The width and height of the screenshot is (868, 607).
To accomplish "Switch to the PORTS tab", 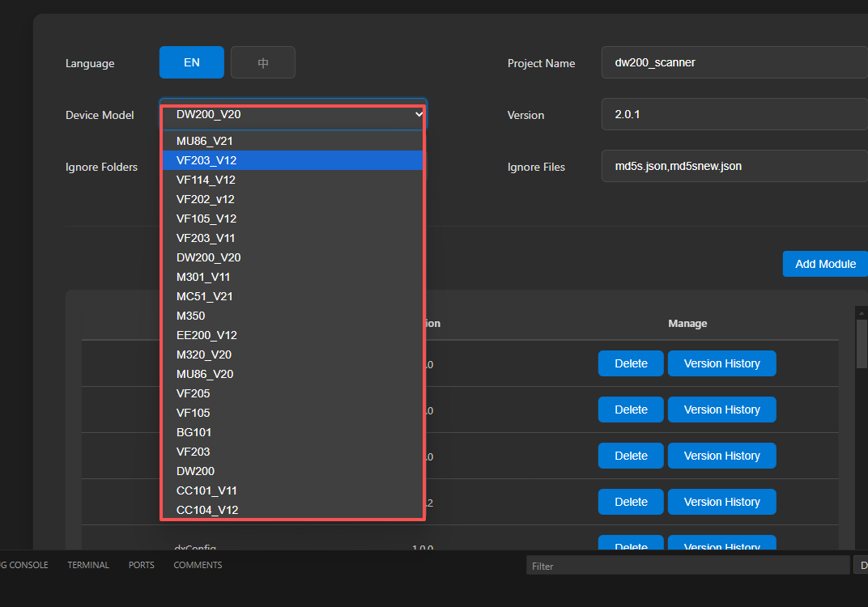I will [141, 565].
